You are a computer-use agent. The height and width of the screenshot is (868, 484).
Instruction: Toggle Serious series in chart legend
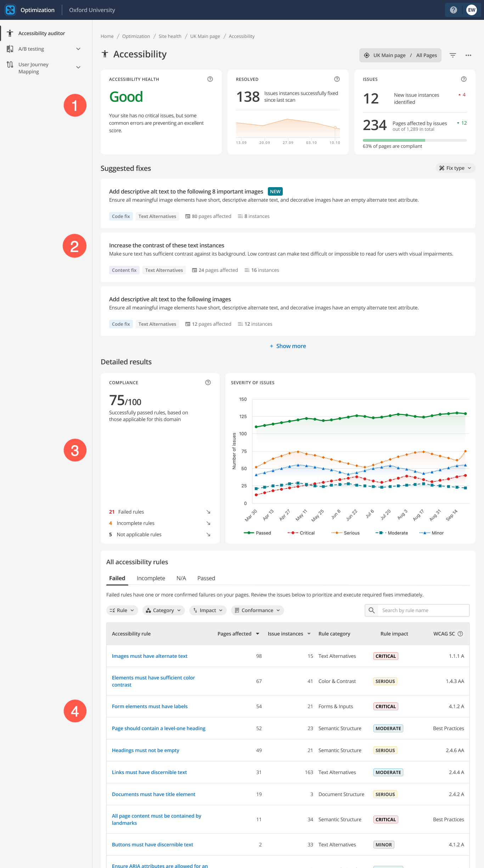point(345,533)
